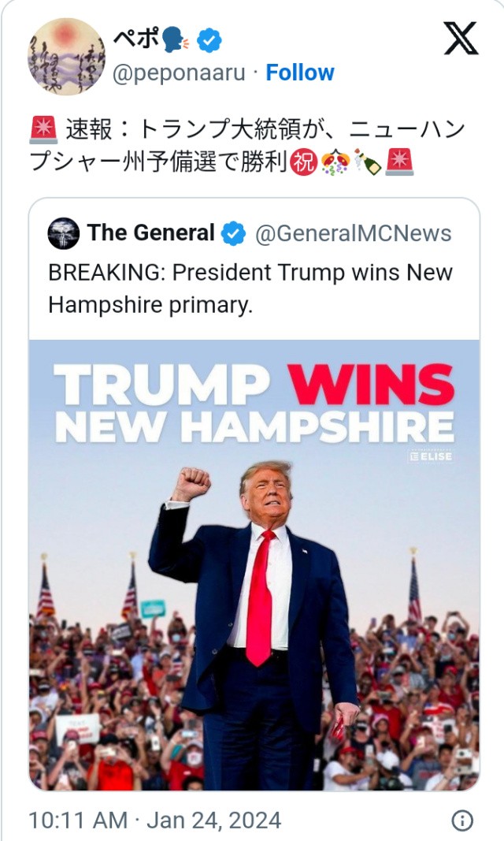The image size is (504, 841).
Task: Follow the @peponaaru account
Action: click(x=299, y=73)
